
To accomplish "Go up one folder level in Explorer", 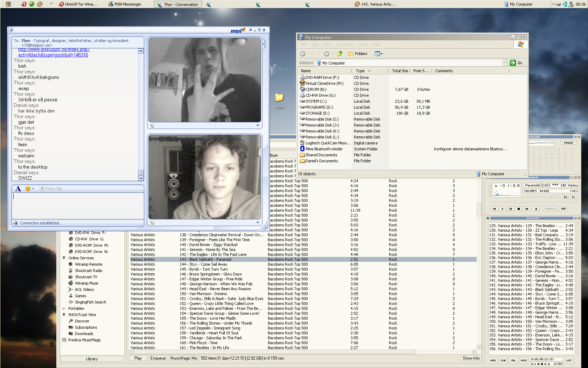I will pyautogui.click(x=340, y=54).
